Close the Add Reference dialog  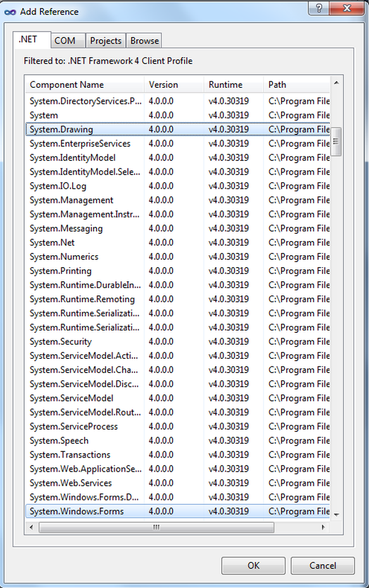pyautogui.click(x=347, y=9)
